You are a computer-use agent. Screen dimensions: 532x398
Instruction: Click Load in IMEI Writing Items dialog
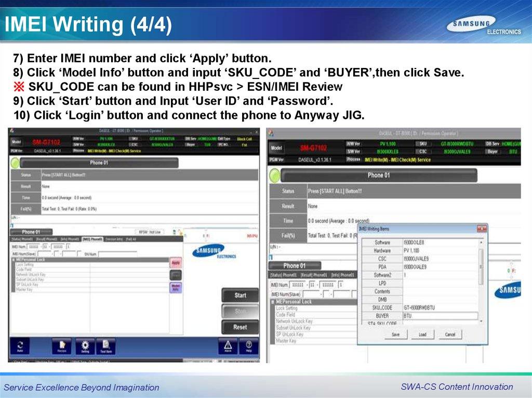pyautogui.click(x=422, y=335)
